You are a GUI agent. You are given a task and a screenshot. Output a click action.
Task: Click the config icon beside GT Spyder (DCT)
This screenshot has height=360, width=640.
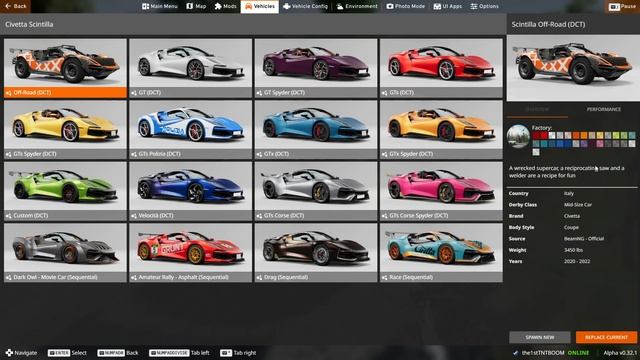259,93
